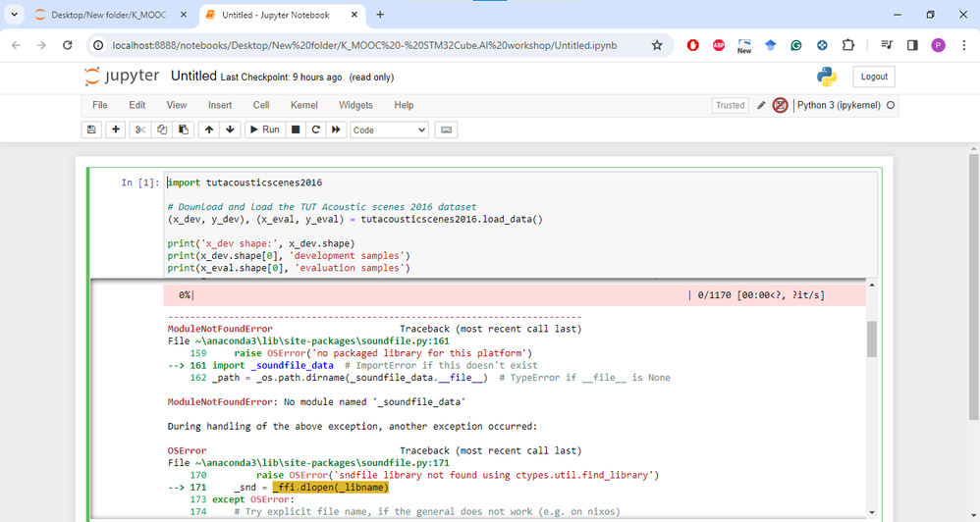Switch to Desktop/New folder browser tab
Image resolution: width=980 pixels, height=522 pixels.
(x=108, y=15)
